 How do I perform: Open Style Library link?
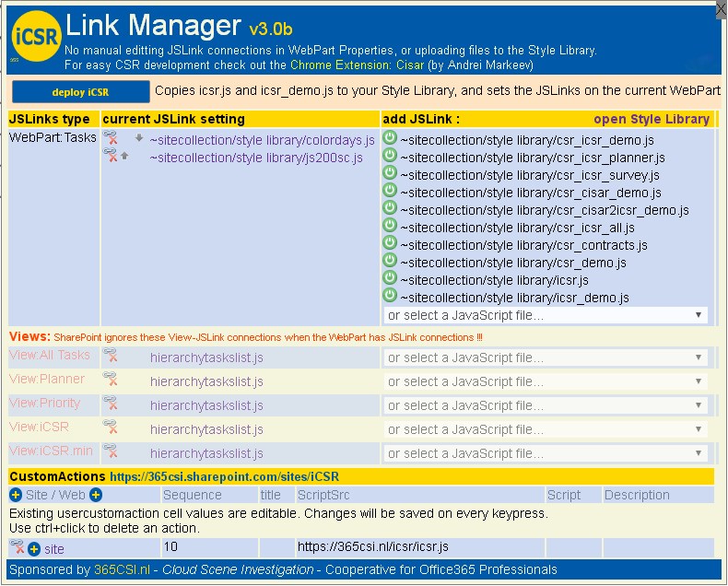[x=652, y=120]
